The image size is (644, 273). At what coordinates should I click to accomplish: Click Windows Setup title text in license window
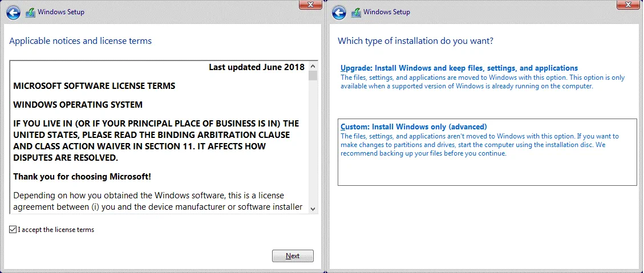tap(61, 12)
